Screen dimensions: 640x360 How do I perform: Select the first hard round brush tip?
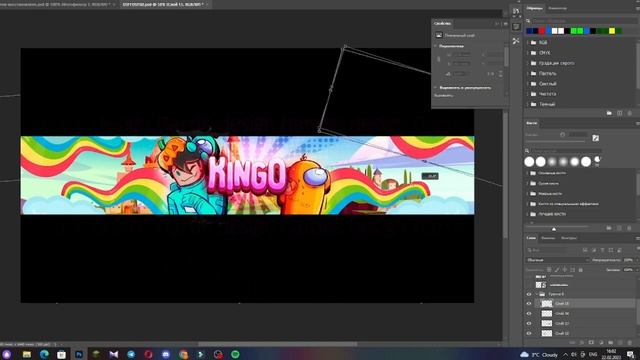[529, 162]
